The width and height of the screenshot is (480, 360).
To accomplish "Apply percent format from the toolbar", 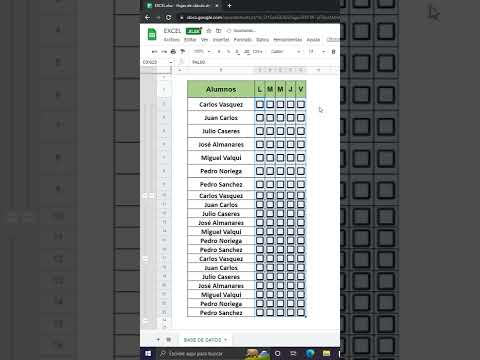I will 228,52.
